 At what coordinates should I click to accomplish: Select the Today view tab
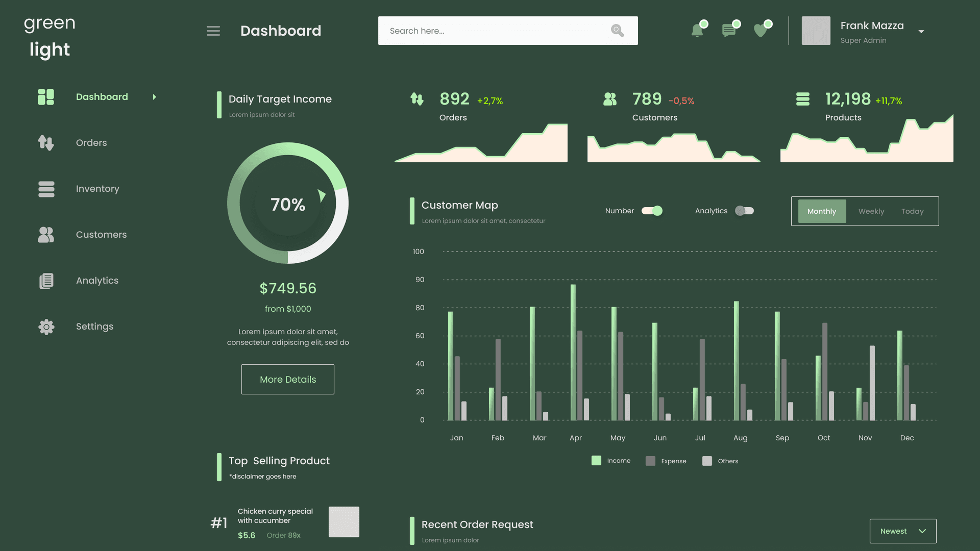[912, 211]
